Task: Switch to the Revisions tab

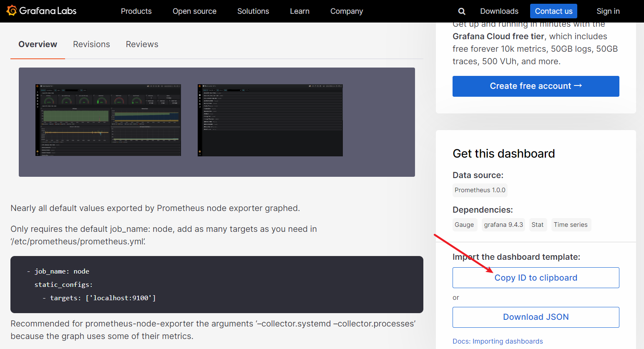Action: (91, 44)
